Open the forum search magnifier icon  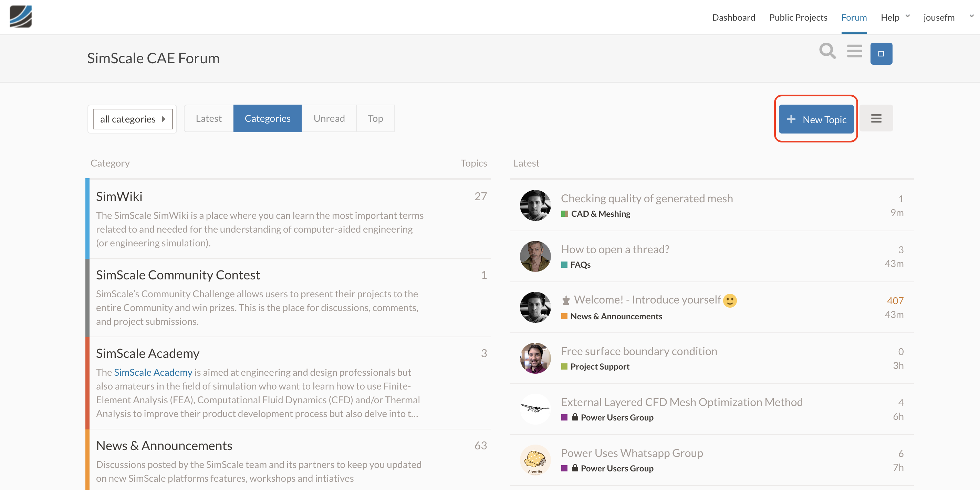[x=827, y=51]
